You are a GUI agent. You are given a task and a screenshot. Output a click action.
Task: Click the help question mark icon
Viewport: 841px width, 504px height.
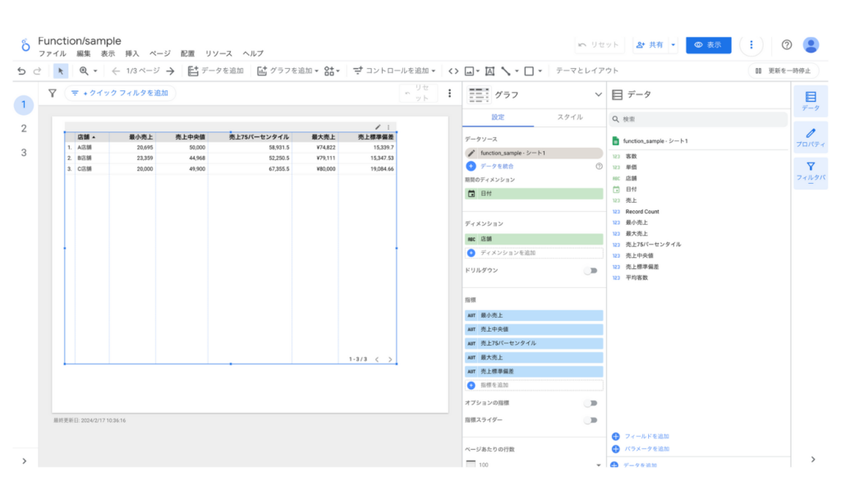tap(787, 45)
